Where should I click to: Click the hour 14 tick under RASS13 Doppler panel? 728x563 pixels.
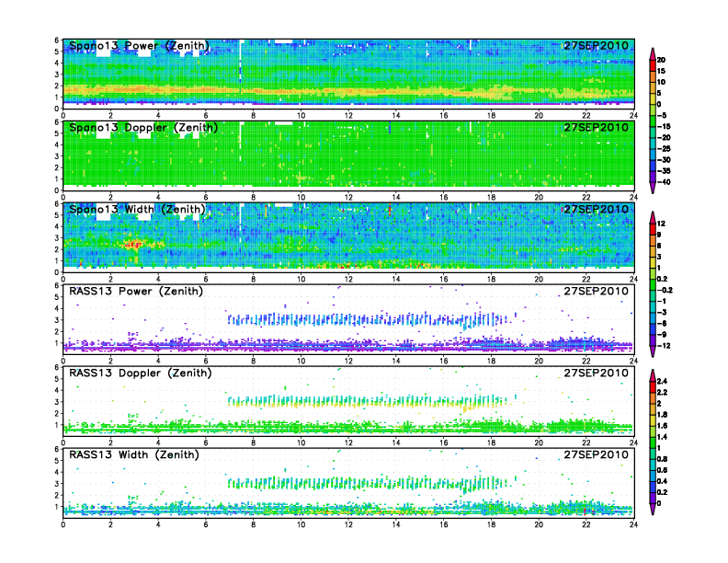click(x=396, y=442)
